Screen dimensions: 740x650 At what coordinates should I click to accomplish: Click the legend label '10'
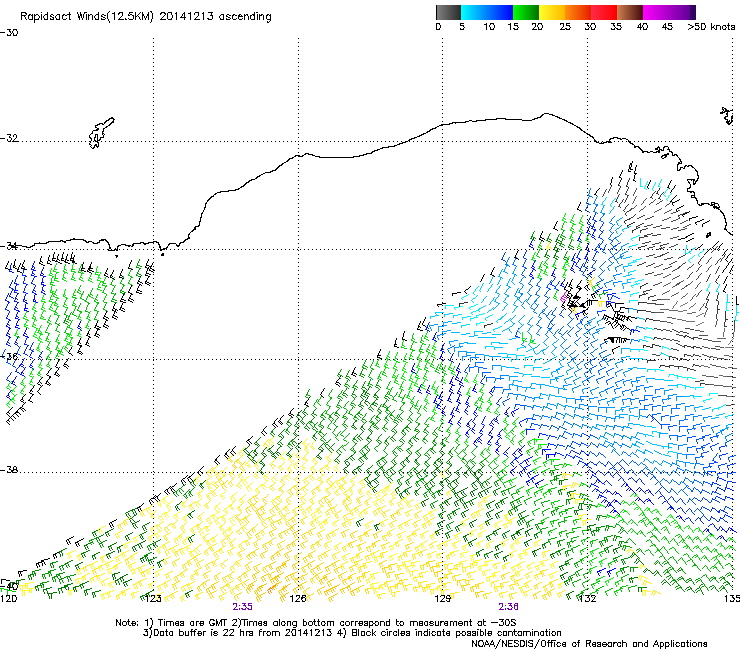pyautogui.click(x=489, y=27)
